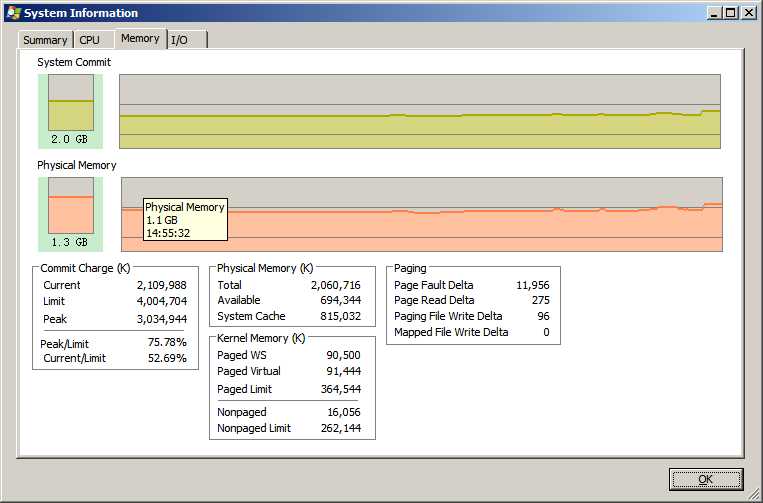Click the Paged Limit value 364,544
Image resolution: width=763 pixels, height=503 pixels.
click(x=341, y=389)
